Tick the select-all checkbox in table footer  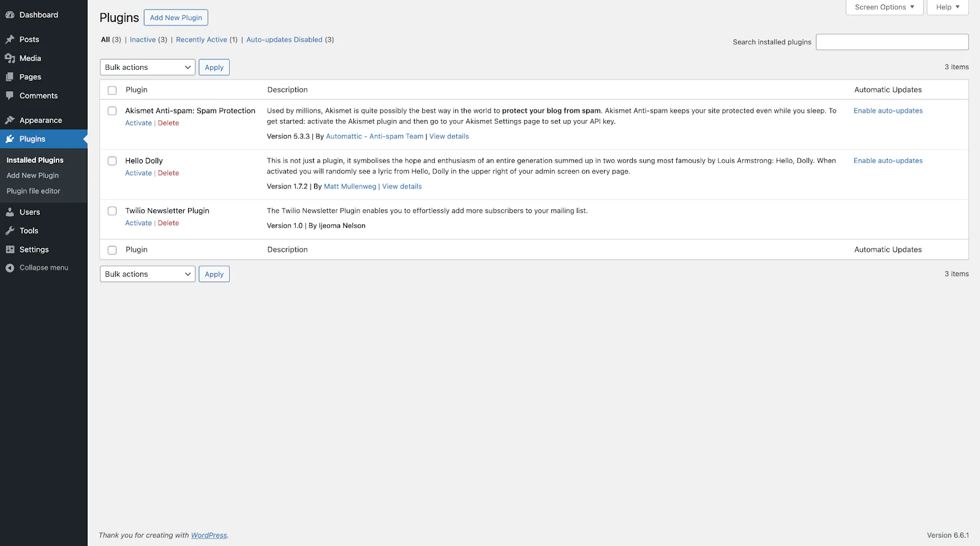point(112,250)
